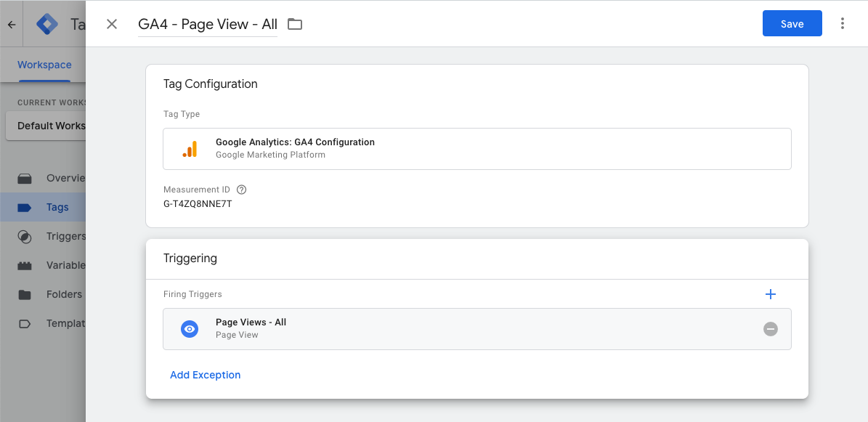Click the back arrow at top left
The height and width of the screenshot is (422, 868).
click(11, 23)
